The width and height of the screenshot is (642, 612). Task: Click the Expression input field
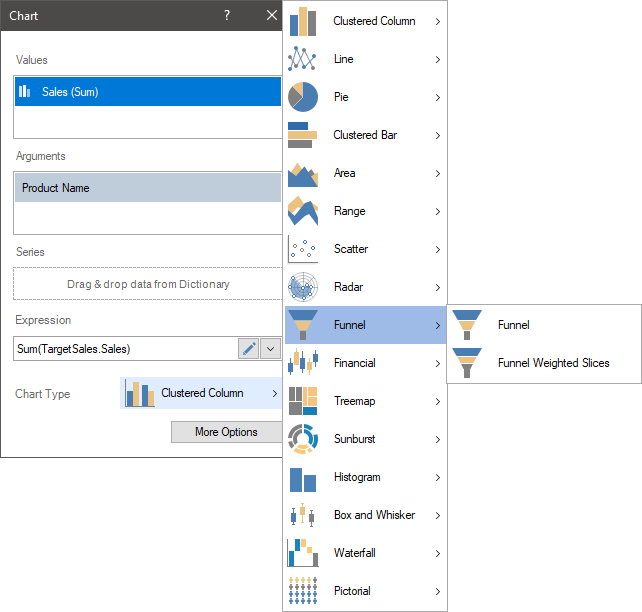pyautogui.click(x=125, y=348)
